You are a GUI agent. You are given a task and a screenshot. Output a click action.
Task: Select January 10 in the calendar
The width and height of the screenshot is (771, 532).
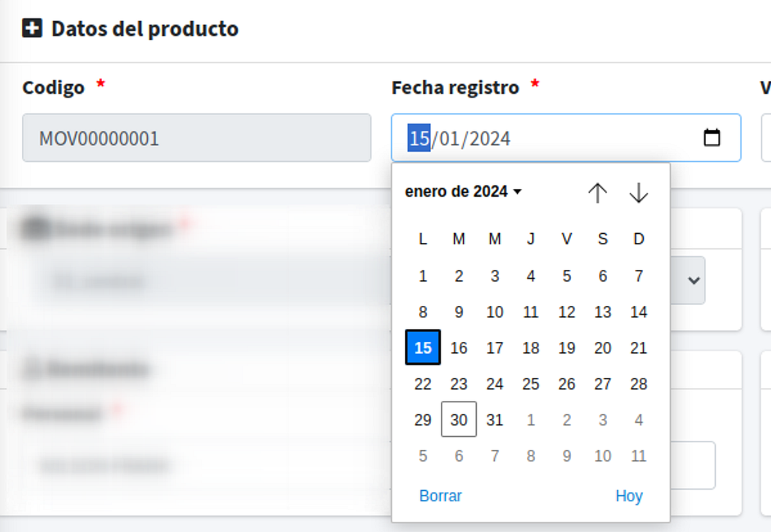(x=494, y=312)
